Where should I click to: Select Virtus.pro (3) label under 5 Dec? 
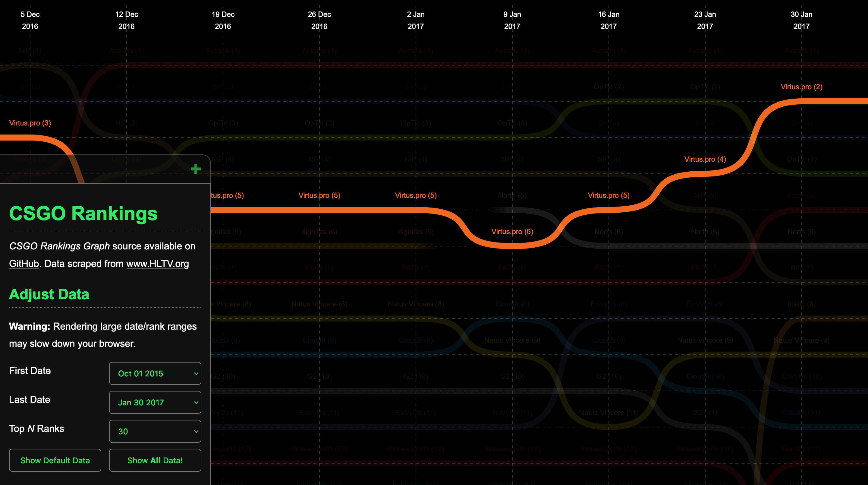pyautogui.click(x=30, y=123)
